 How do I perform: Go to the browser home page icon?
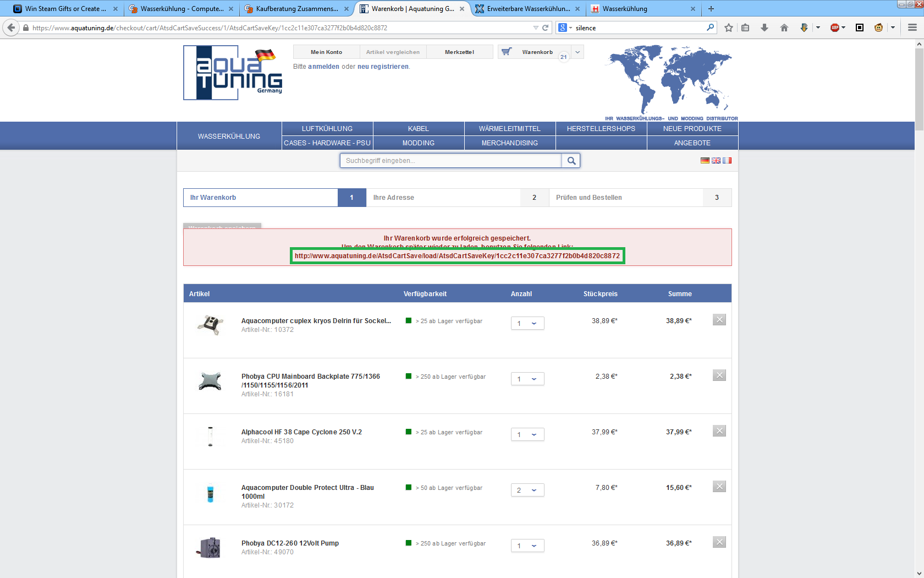[784, 28]
